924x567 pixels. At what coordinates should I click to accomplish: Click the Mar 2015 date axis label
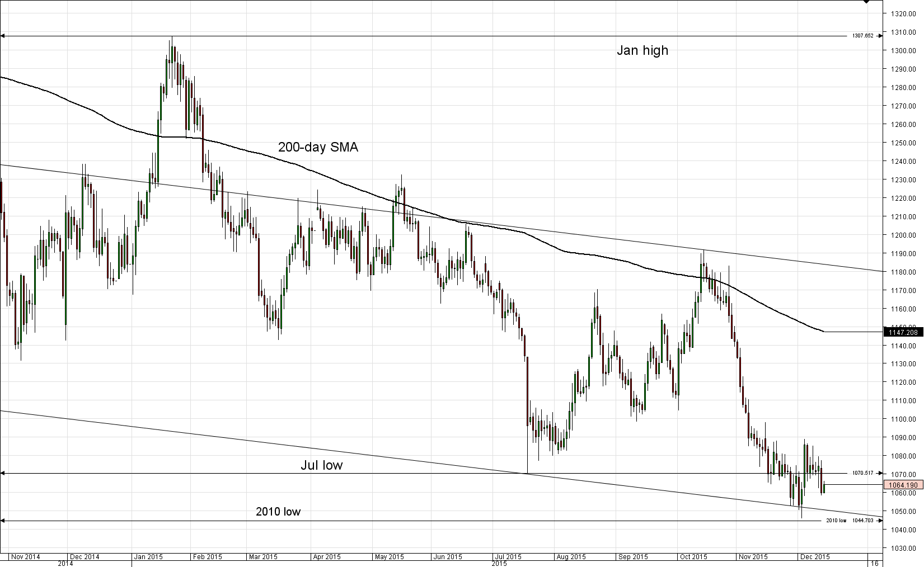pyautogui.click(x=263, y=557)
